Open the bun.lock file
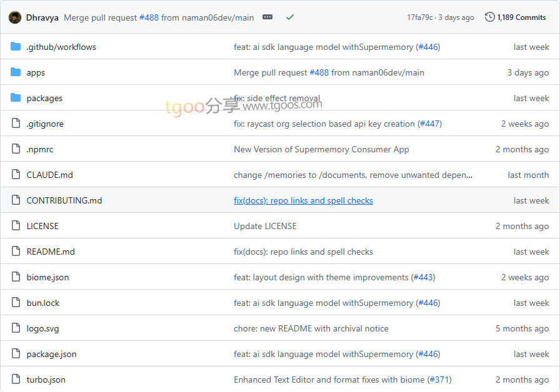Viewport: 560px width, 392px height. coord(43,303)
